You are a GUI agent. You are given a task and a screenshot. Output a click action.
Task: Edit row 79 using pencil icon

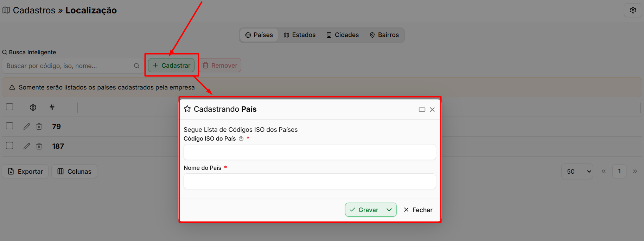(x=27, y=126)
